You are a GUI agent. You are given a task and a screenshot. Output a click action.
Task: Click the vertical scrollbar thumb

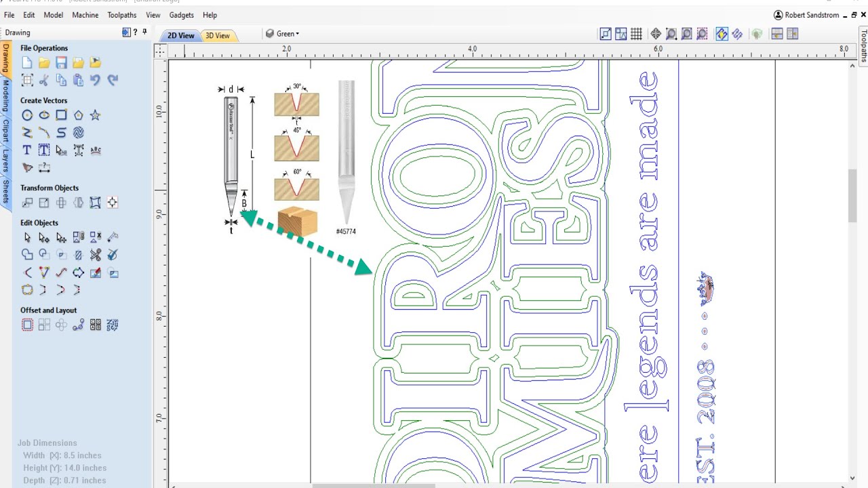click(x=852, y=195)
